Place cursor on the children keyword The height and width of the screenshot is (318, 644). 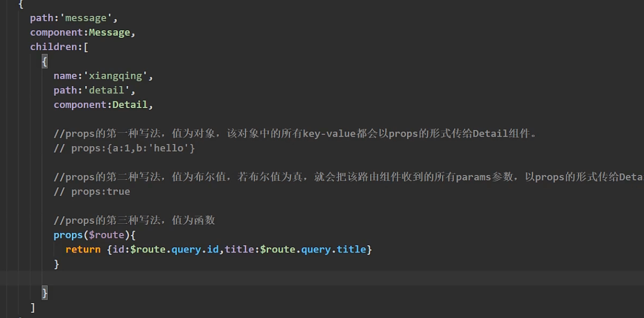coord(53,47)
